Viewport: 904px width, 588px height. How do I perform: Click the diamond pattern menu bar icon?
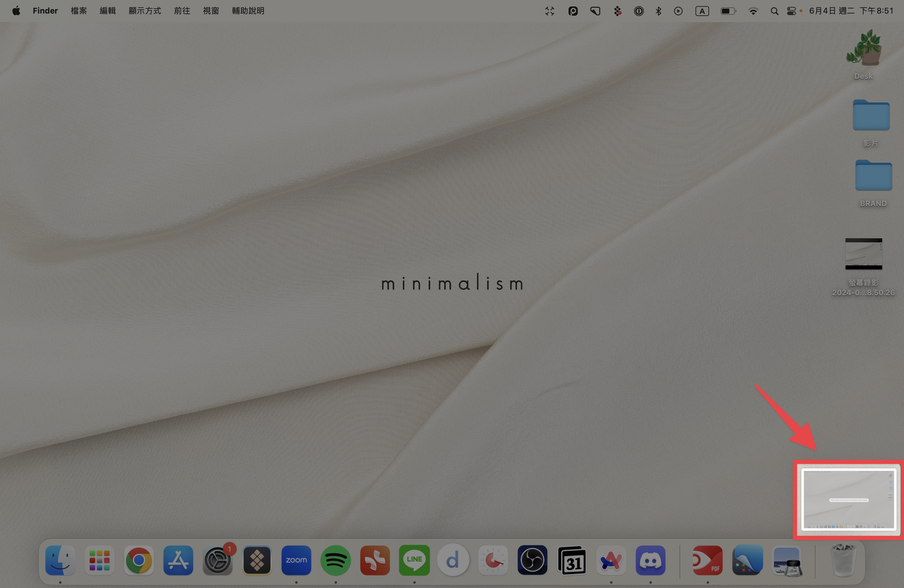coord(618,11)
